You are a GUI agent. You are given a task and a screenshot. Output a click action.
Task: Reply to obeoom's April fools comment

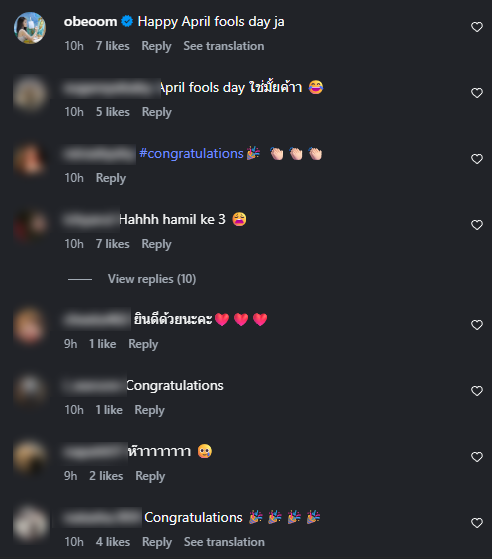pos(156,46)
